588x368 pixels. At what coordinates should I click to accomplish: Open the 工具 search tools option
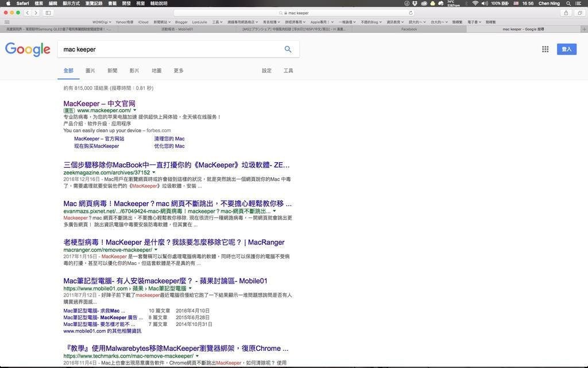pyautogui.click(x=288, y=71)
